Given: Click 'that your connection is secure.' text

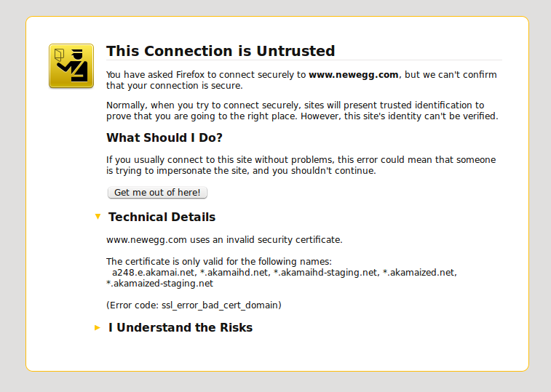Looking at the screenshot, I should tap(175, 86).
